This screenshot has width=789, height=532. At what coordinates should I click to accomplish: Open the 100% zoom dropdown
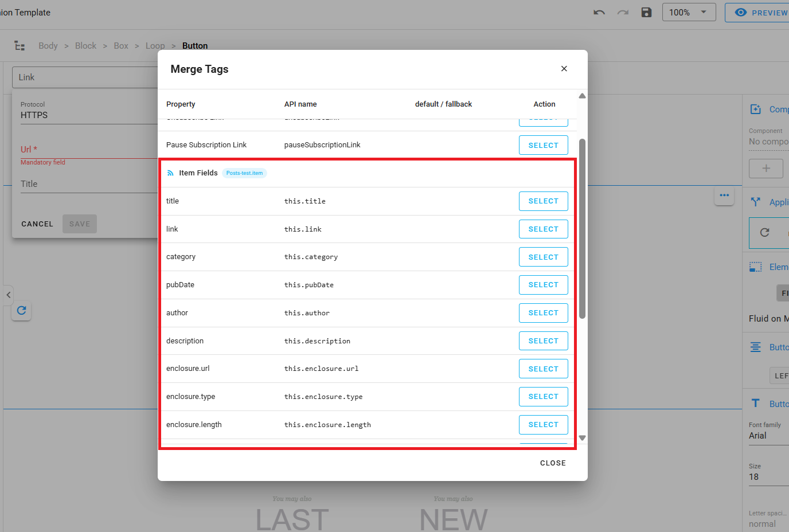689,13
